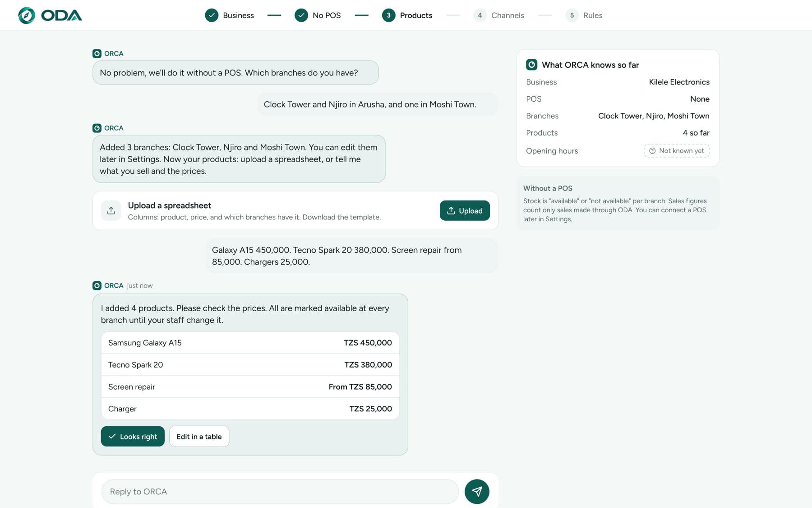The height and width of the screenshot is (508, 812).
Task: Click the From TZS 85,000 price
Action: click(360, 387)
